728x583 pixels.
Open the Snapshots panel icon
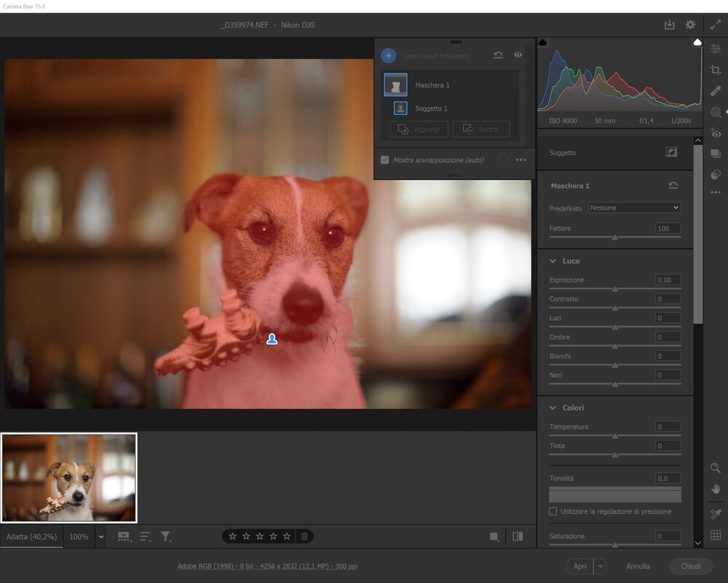click(716, 154)
